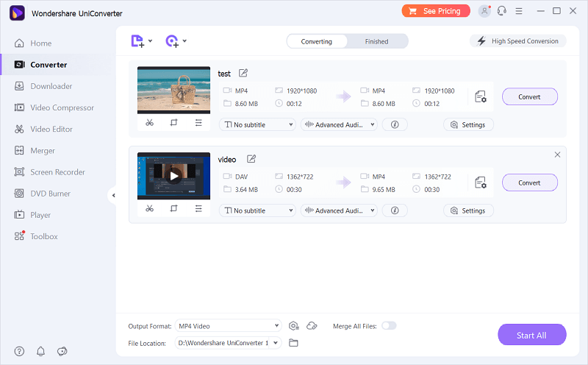
Task: Click the Load DVD disc icon
Action: pos(172,41)
